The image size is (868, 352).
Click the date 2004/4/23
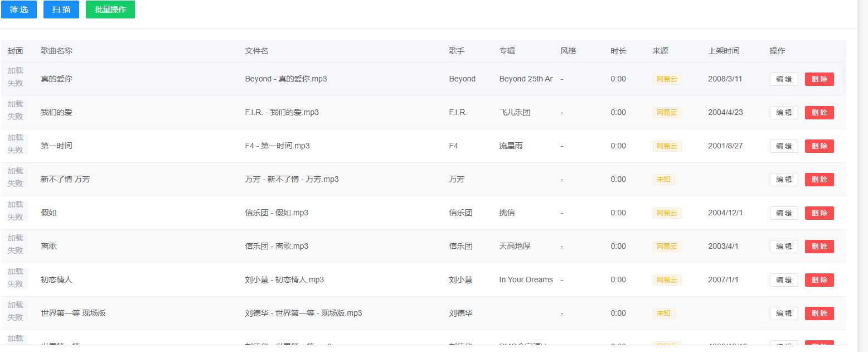coord(725,112)
